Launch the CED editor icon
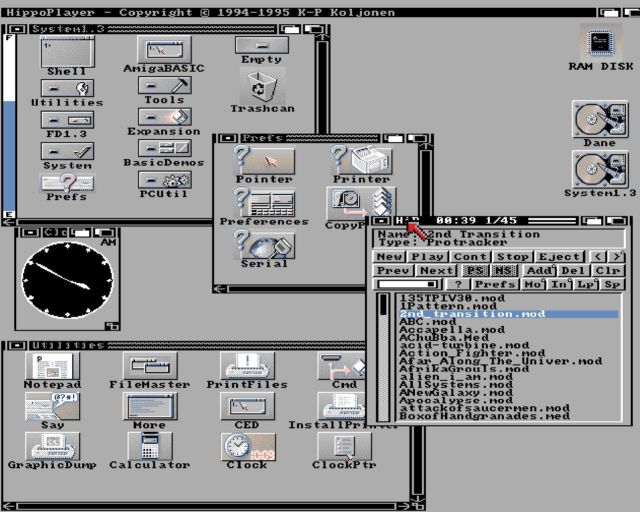640x512 pixels. (x=247, y=406)
